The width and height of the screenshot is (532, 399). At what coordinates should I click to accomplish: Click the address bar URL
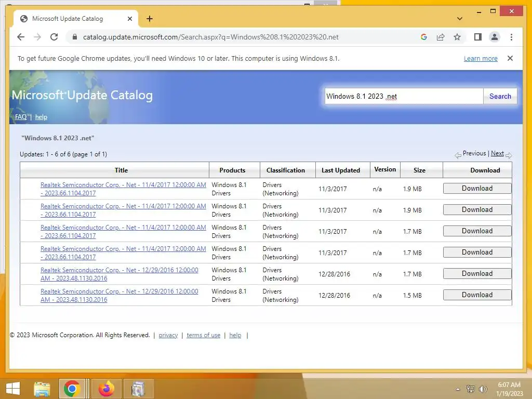coord(211,37)
